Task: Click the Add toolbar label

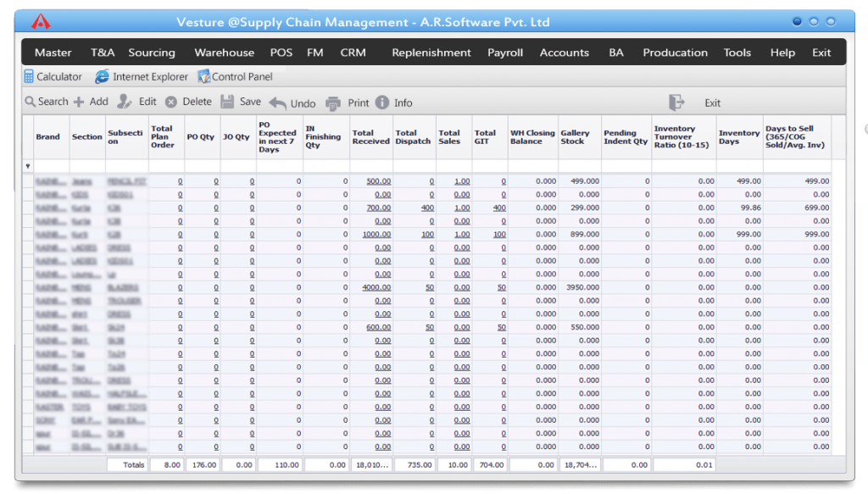Action: tap(98, 102)
